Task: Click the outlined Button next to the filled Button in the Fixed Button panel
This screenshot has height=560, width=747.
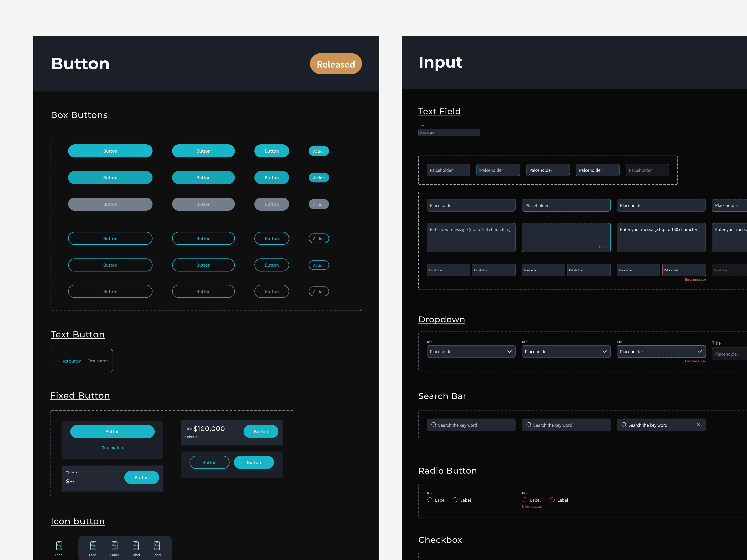Action: click(209, 462)
